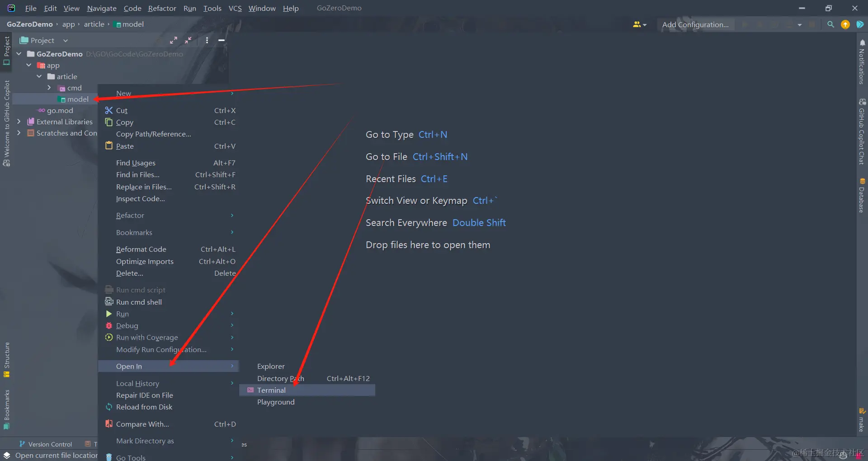Click the Collapse All icon in Project panel

pyautogui.click(x=188, y=40)
